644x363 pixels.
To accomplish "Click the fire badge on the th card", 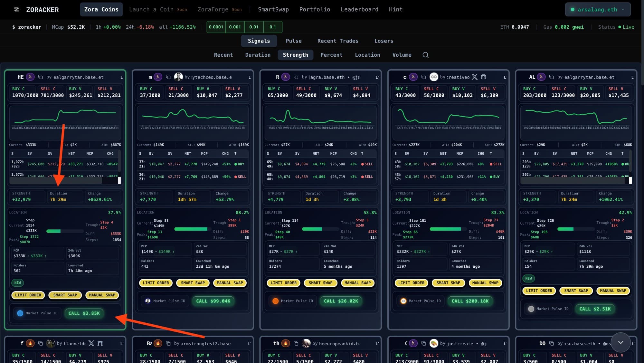I will 285,343.
